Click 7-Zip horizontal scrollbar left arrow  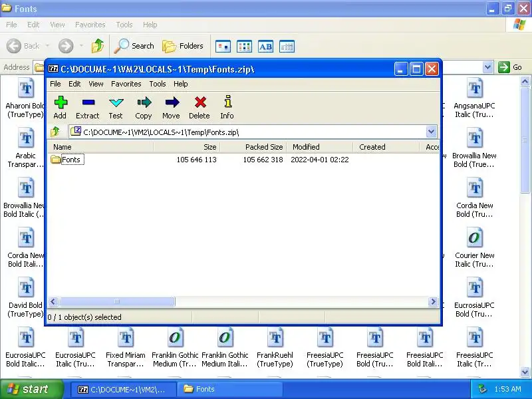[x=53, y=302]
